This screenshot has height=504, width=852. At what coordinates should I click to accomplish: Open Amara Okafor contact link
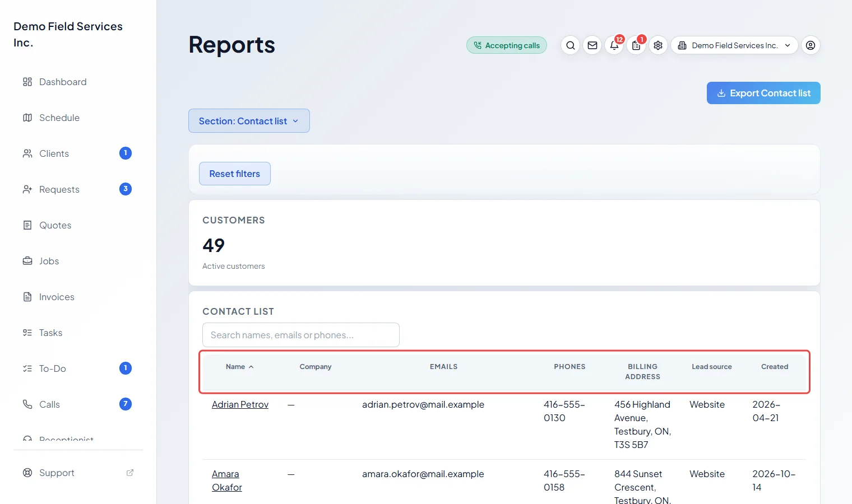(x=227, y=480)
